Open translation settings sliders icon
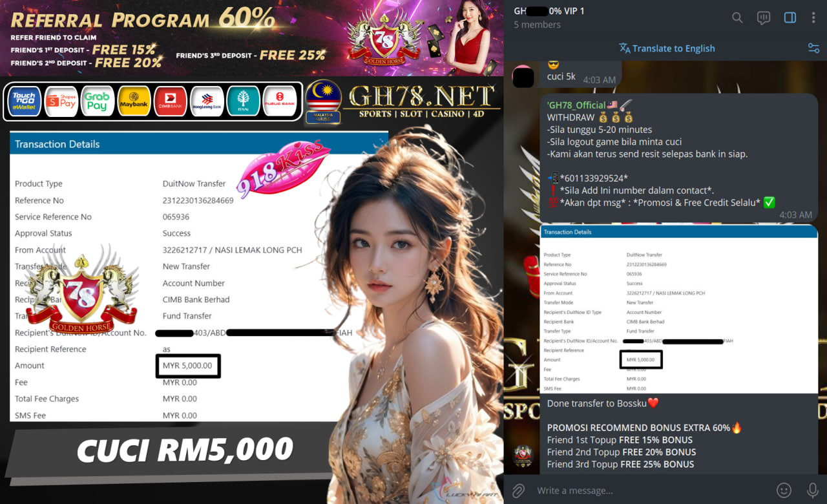 (813, 48)
